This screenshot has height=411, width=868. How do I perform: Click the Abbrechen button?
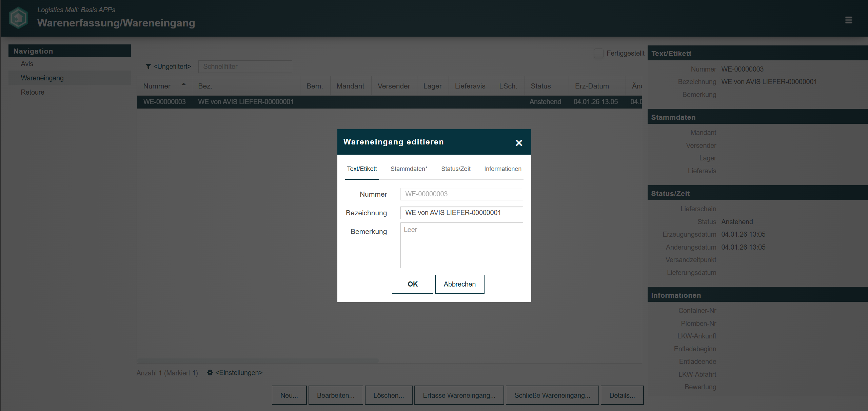459,284
